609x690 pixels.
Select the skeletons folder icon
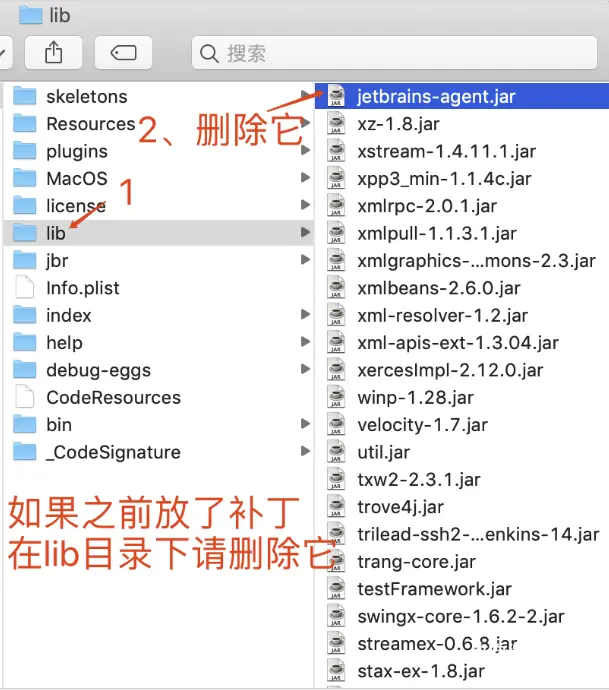(25, 96)
